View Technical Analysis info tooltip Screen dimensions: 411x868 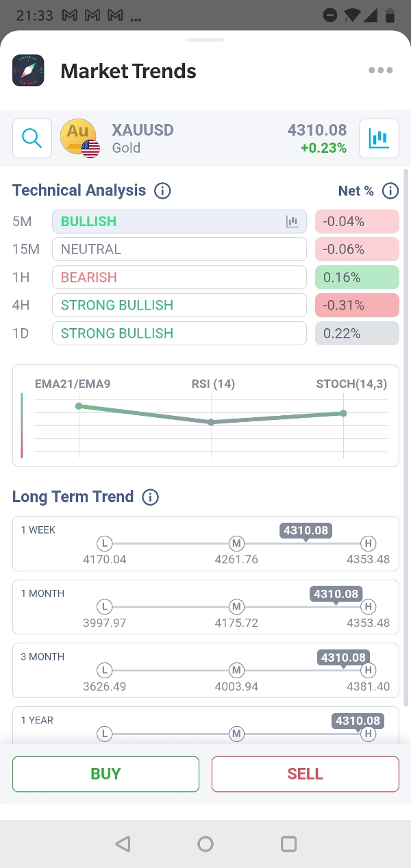(x=162, y=190)
